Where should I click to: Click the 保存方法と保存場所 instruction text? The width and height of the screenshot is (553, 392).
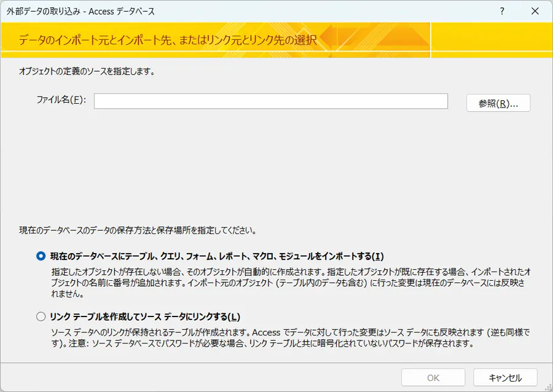[x=138, y=232]
